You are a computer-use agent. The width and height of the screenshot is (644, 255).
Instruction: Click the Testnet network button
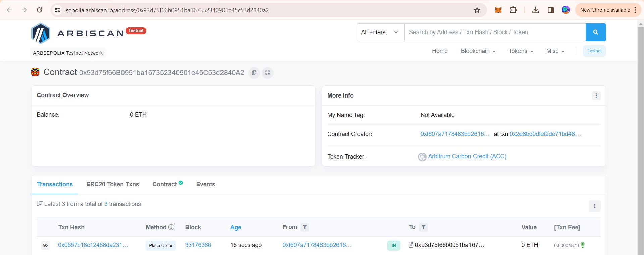coord(594,51)
